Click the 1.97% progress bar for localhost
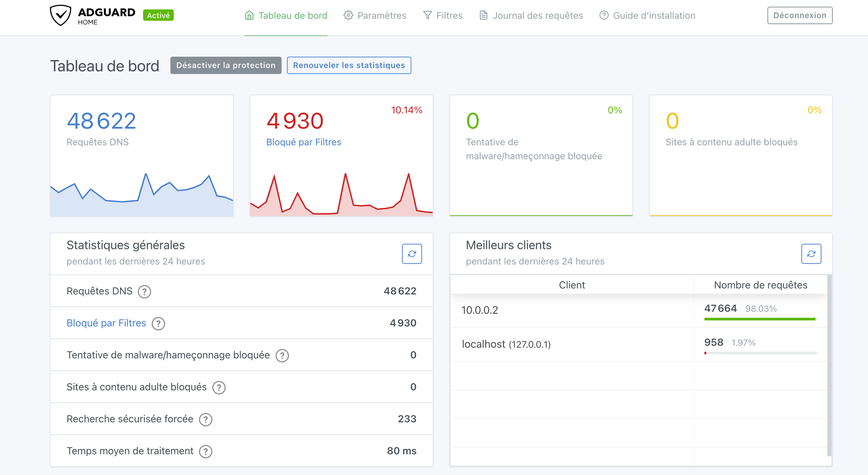Image resolution: width=868 pixels, height=475 pixels. (760, 353)
